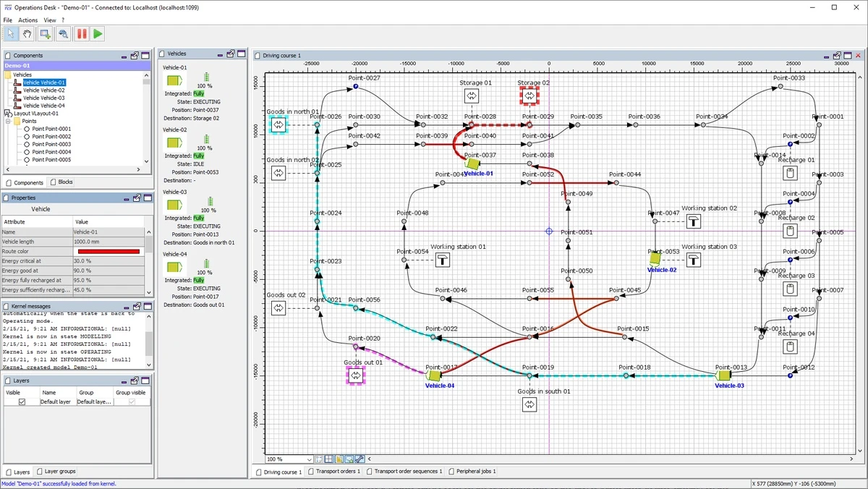868x489 pixels.
Task: Select the Goods in north 01 location
Action: (278, 124)
